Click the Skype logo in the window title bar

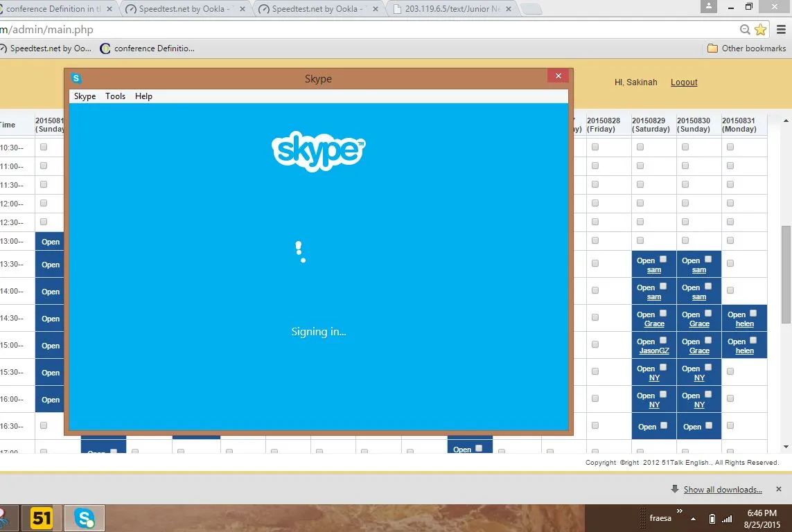click(77, 78)
